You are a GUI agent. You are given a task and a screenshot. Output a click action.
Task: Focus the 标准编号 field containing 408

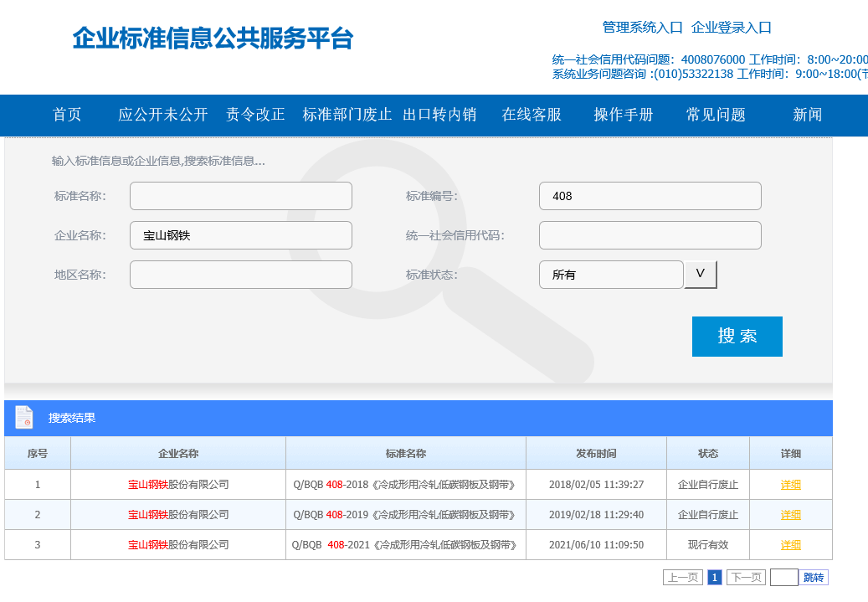(x=650, y=196)
